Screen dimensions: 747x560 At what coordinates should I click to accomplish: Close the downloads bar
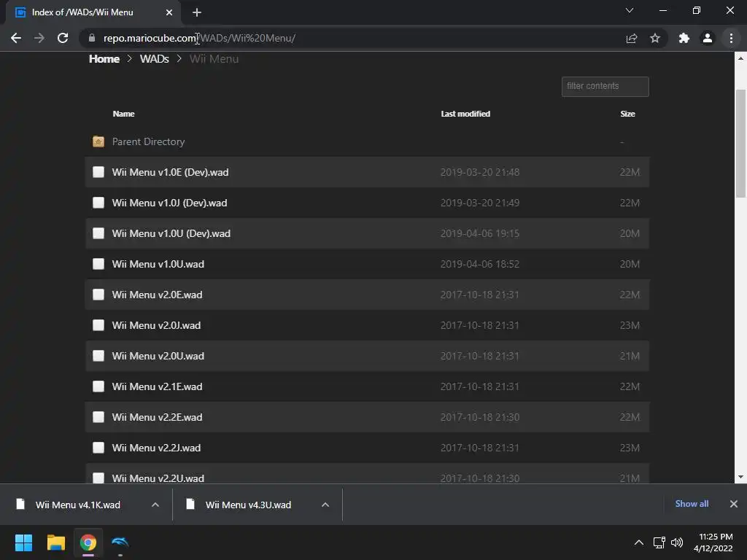click(734, 504)
